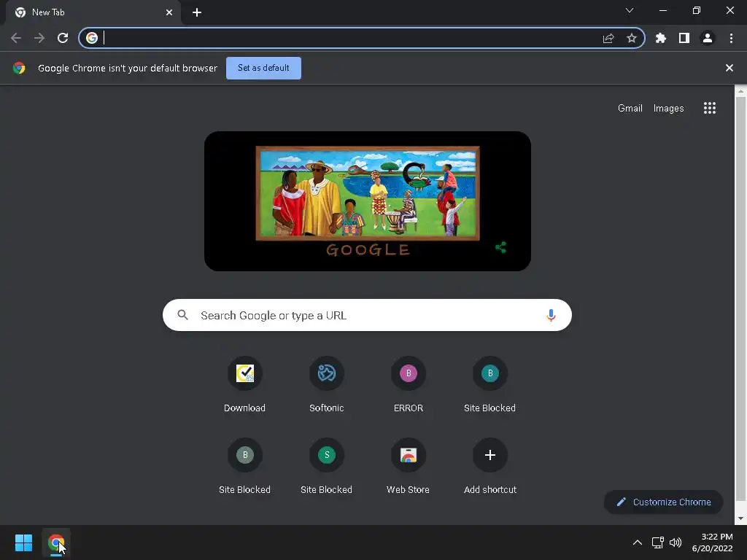747x560 pixels.
Task: Open the Gmail link
Action: coord(630,108)
